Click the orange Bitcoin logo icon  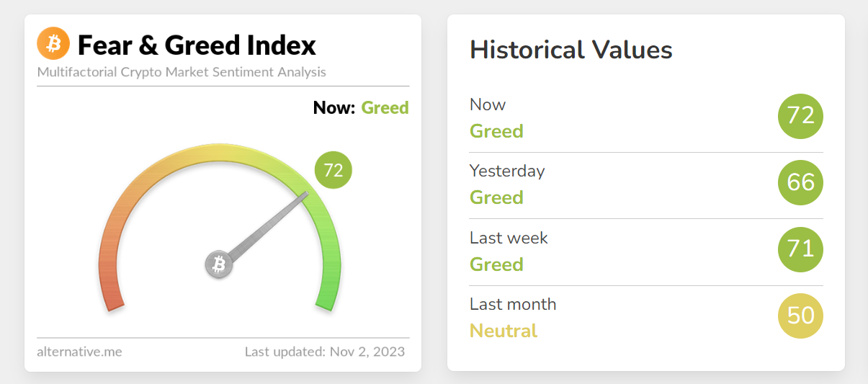point(53,44)
